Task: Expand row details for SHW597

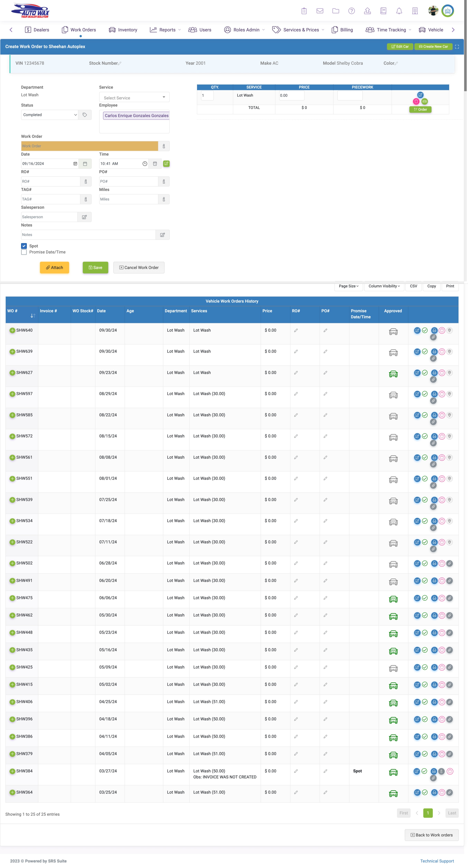Action: (12, 394)
